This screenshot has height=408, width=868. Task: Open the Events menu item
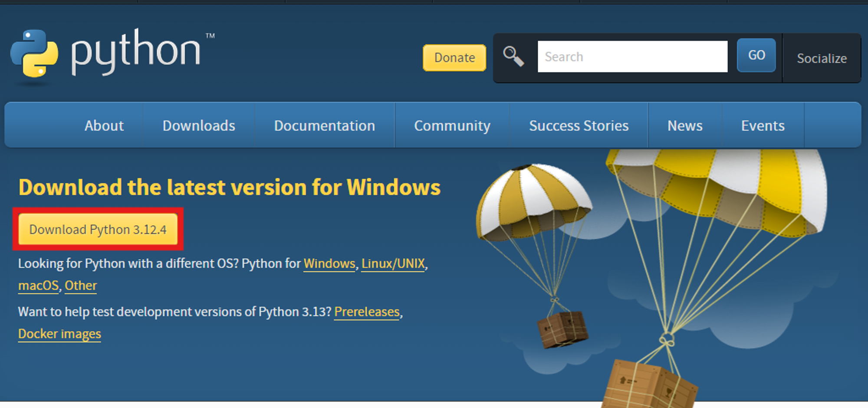click(763, 125)
